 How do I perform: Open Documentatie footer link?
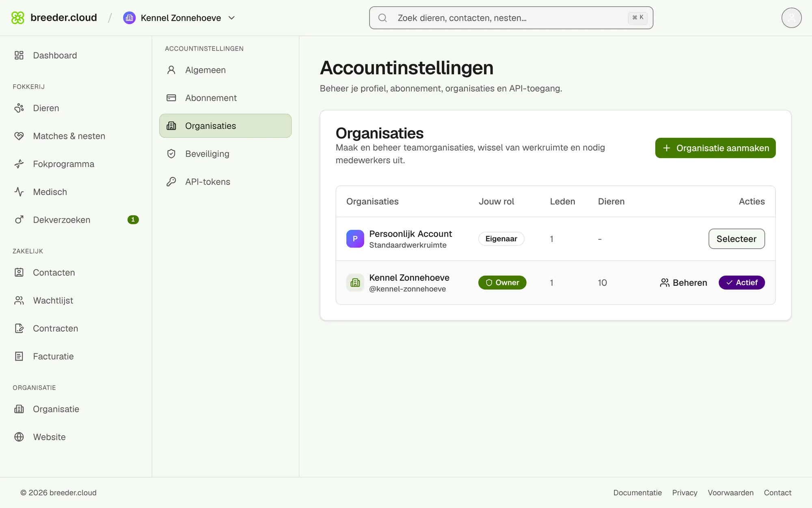coord(637,493)
